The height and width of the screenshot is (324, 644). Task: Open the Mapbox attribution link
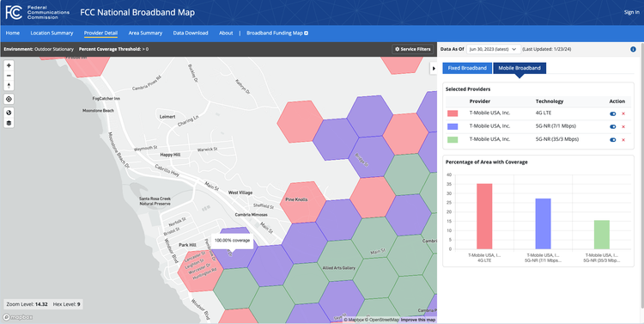354,320
